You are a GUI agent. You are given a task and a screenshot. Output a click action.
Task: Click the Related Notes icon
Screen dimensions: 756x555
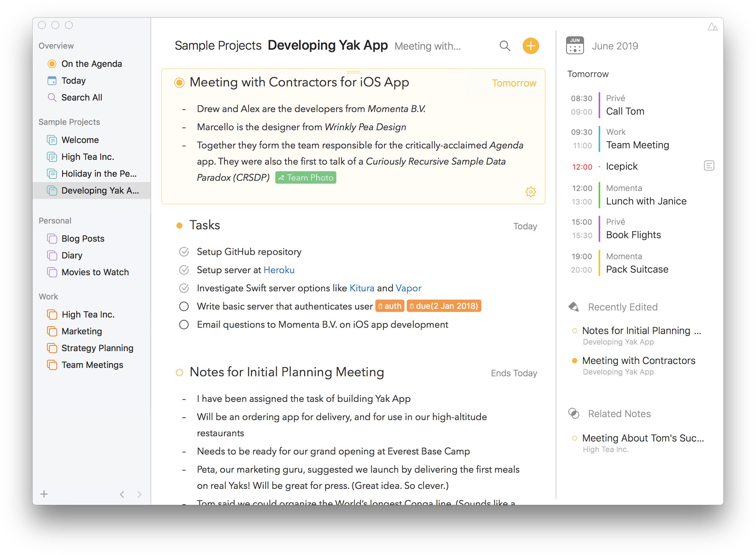click(x=574, y=413)
